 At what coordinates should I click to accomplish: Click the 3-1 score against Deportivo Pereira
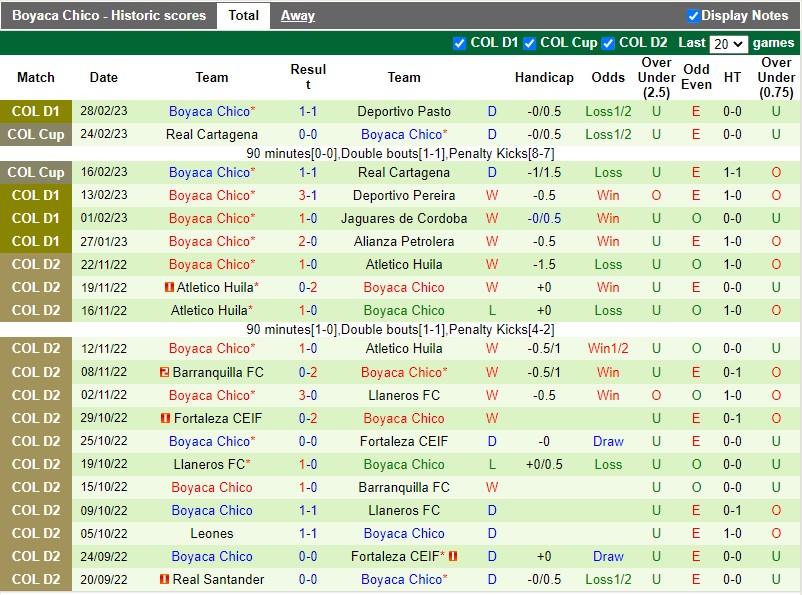pos(308,195)
